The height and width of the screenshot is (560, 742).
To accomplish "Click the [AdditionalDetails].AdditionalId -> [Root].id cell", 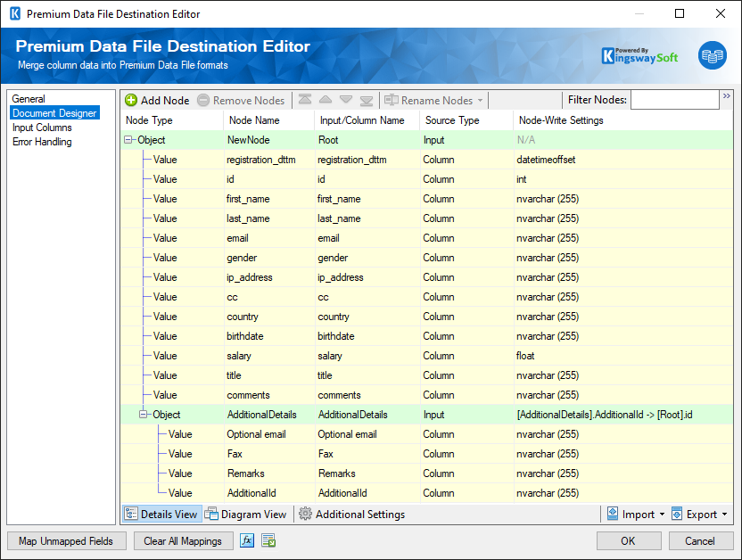I will [x=622, y=415].
